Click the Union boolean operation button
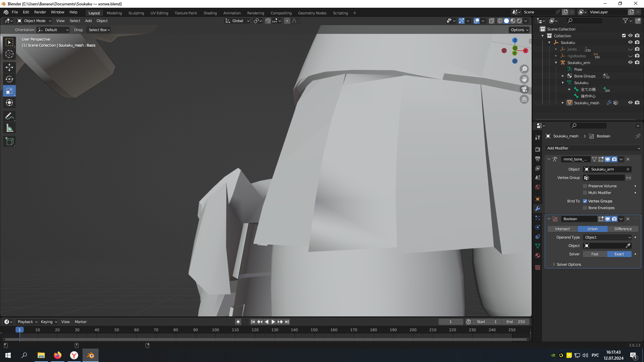The width and height of the screenshot is (644, 362). tap(593, 229)
